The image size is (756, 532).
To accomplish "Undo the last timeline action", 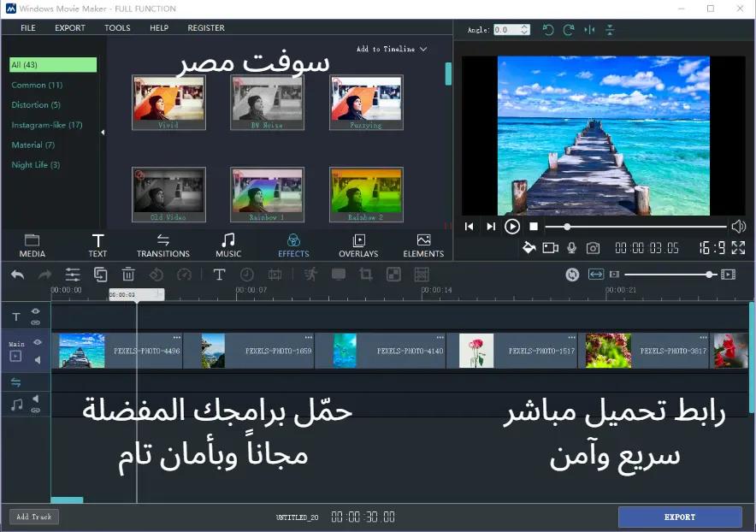I will [17, 275].
